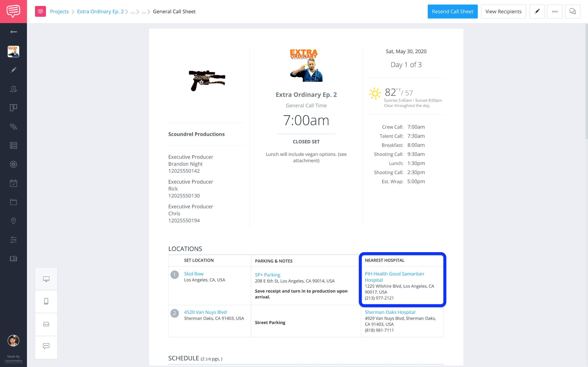
Task: Toggle the mobile view layout icon
Action: click(x=46, y=301)
